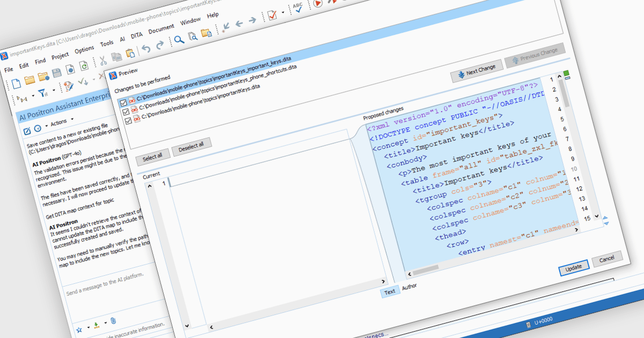Click the Select all button
This screenshot has height=338, width=644.
click(152, 157)
